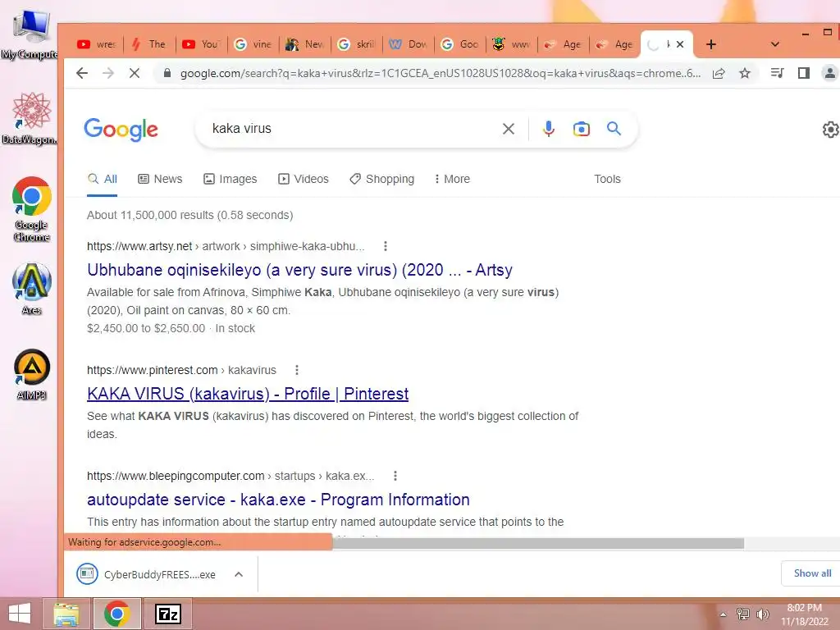Select the AIMP3 desktop shortcut
The image size is (840, 630).
pos(32,374)
